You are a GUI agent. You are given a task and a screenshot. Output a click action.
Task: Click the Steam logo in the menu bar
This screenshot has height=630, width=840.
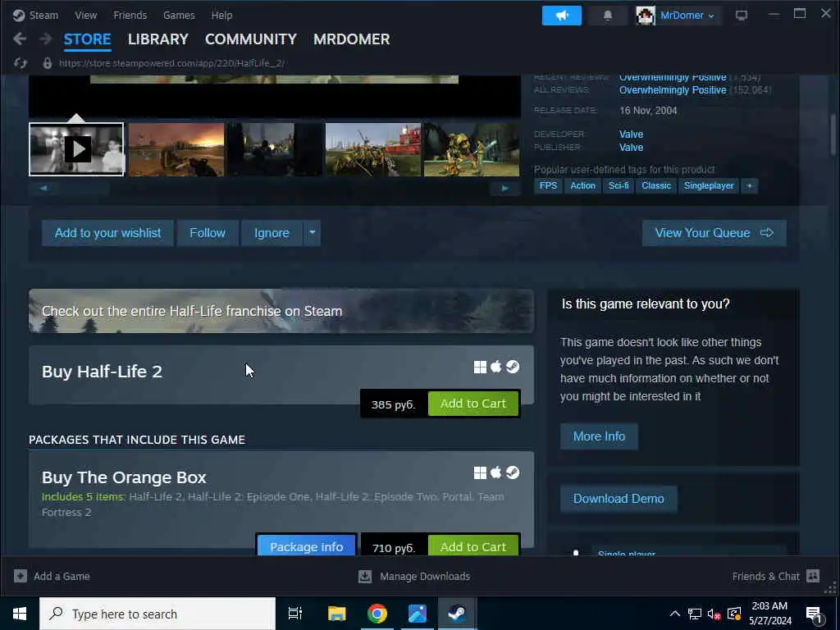(x=19, y=15)
